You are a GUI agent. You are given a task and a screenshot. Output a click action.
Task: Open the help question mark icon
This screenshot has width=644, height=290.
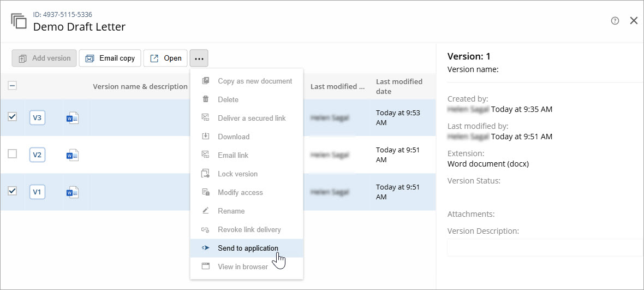coord(615,21)
